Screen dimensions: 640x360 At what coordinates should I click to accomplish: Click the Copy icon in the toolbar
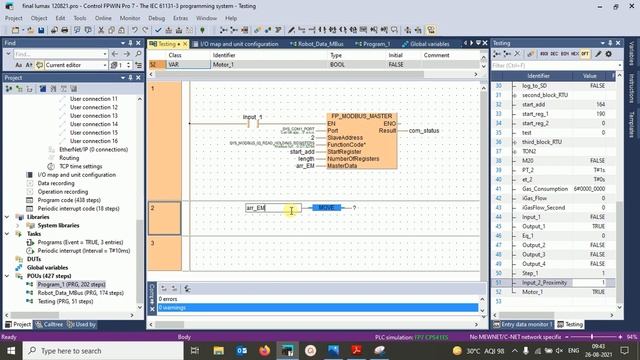coord(111,30)
